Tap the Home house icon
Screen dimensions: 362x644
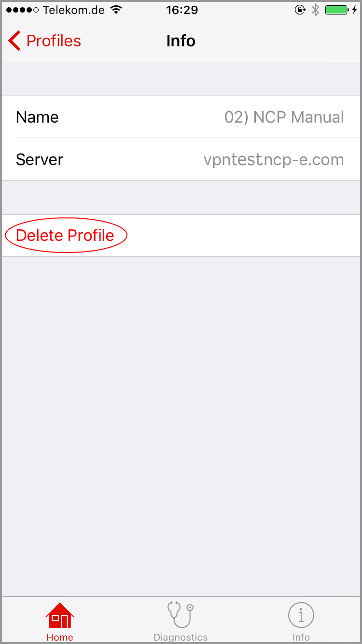click(60, 616)
